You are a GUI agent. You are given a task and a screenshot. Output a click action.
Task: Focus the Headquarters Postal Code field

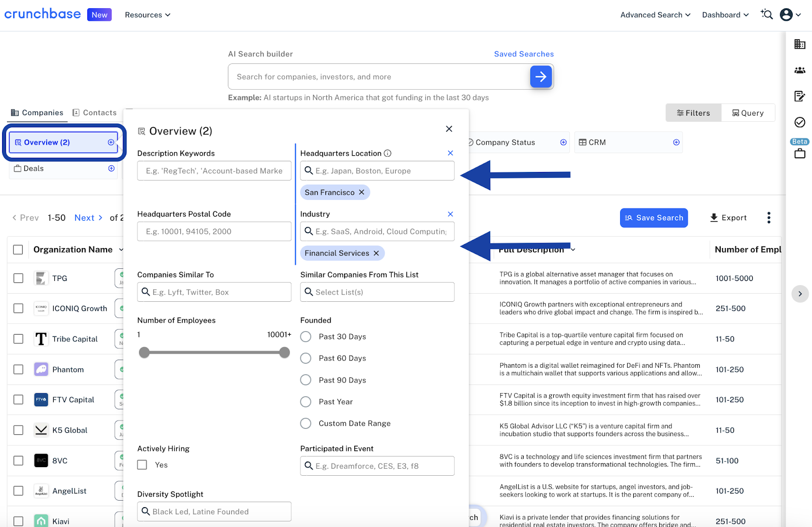pos(214,231)
